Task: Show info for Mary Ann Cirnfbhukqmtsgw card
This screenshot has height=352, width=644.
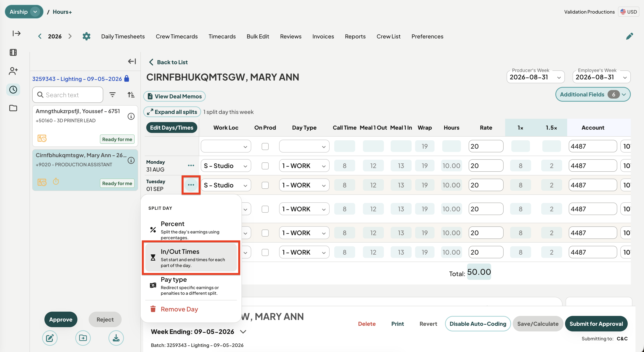Action: 131,160
